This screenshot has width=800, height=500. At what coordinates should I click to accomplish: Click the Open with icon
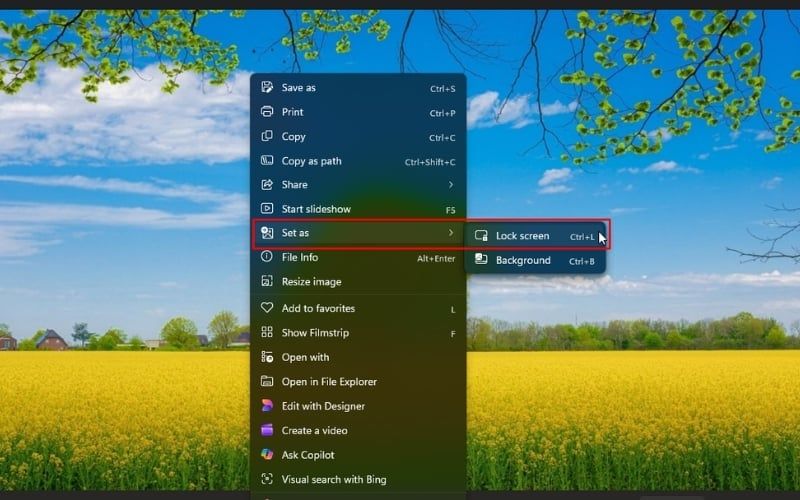coord(267,357)
